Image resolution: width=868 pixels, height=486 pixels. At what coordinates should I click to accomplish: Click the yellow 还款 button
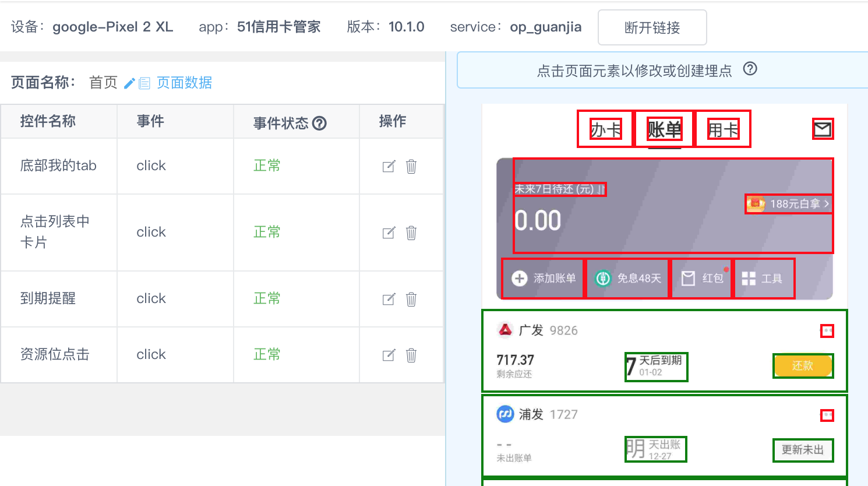[803, 366]
